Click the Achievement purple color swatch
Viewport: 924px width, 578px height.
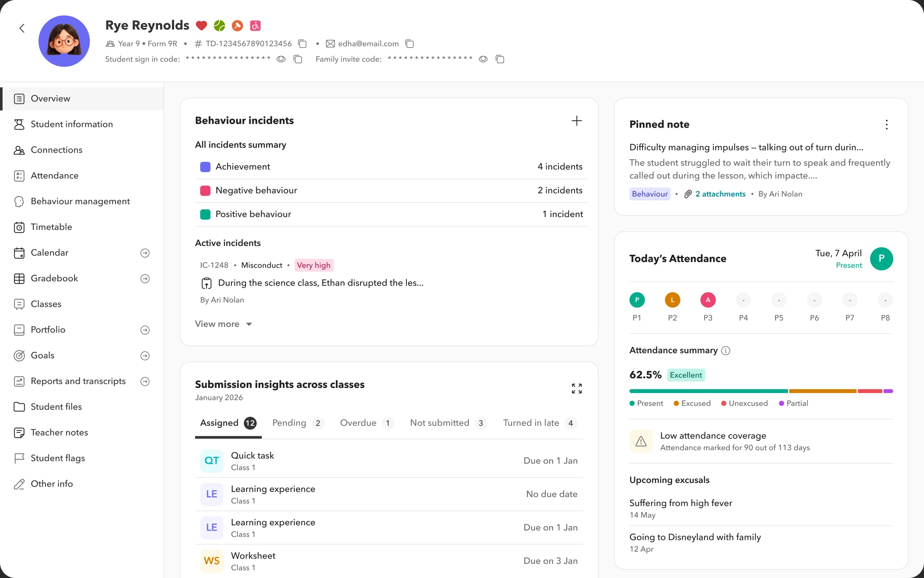(205, 167)
